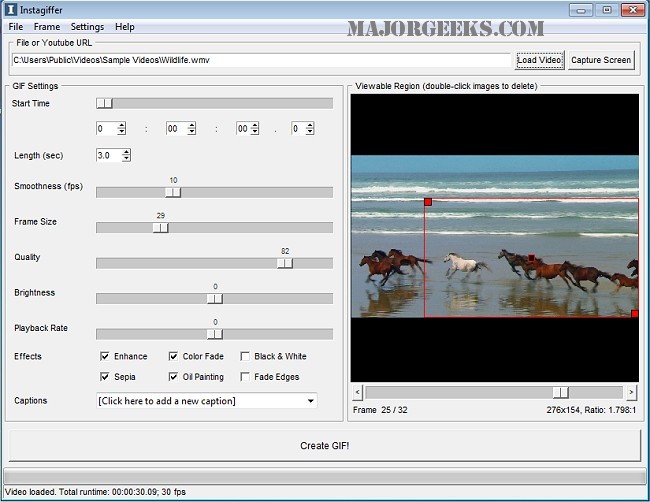Image resolution: width=650 pixels, height=502 pixels.
Task: Close the Instagiffer window
Action: [633, 10]
